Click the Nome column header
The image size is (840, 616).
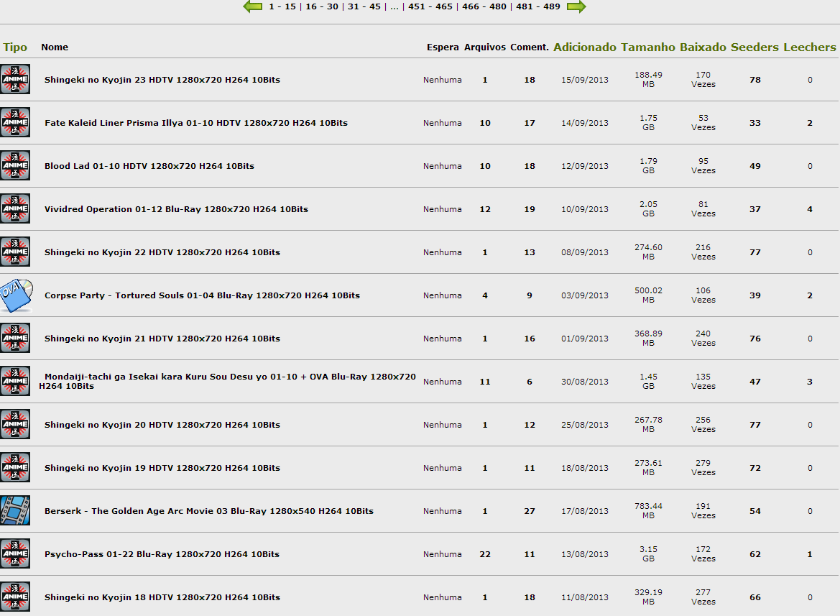click(x=55, y=47)
